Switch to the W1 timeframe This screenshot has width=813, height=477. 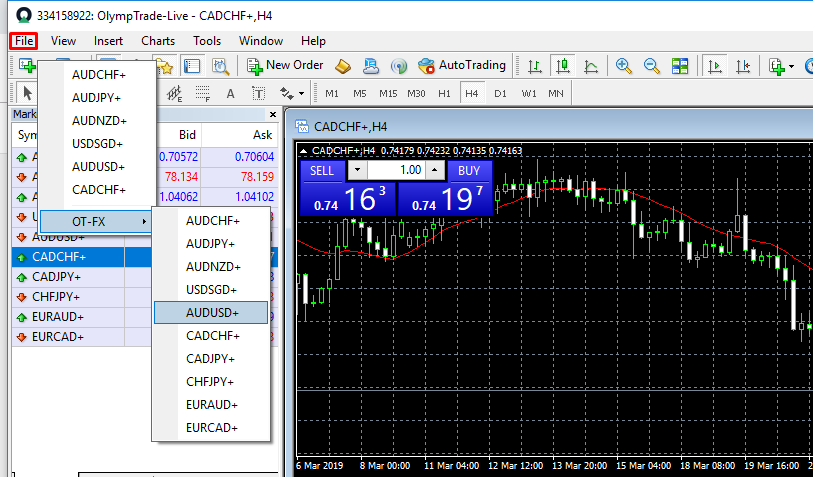[528, 93]
